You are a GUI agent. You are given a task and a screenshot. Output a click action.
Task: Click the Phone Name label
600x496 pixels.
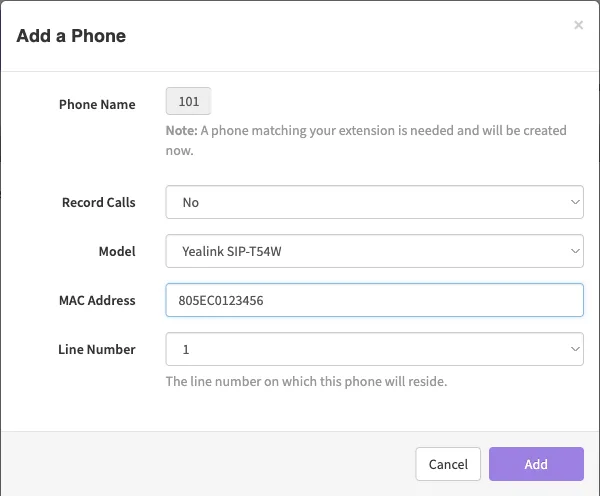pyautogui.click(x=97, y=104)
